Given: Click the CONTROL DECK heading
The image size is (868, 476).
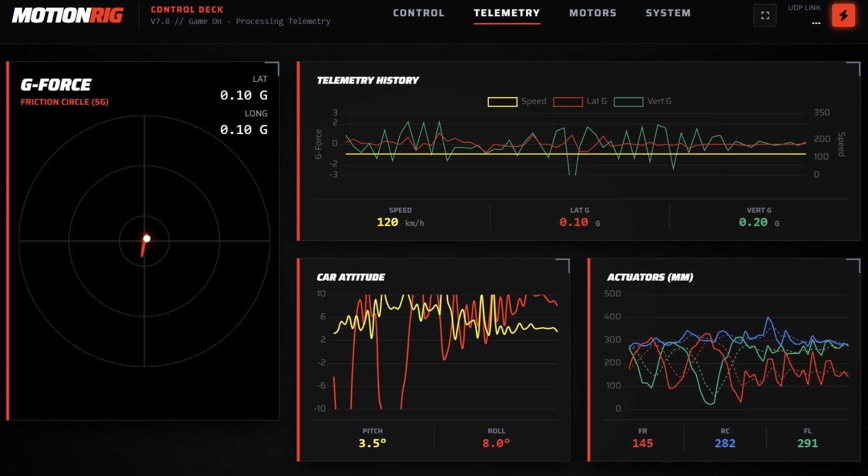Looking at the screenshot, I should pyautogui.click(x=187, y=10).
